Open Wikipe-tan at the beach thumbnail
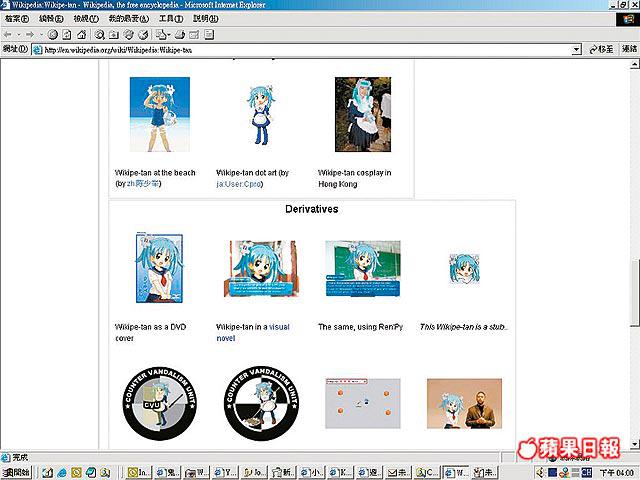 pyautogui.click(x=159, y=114)
